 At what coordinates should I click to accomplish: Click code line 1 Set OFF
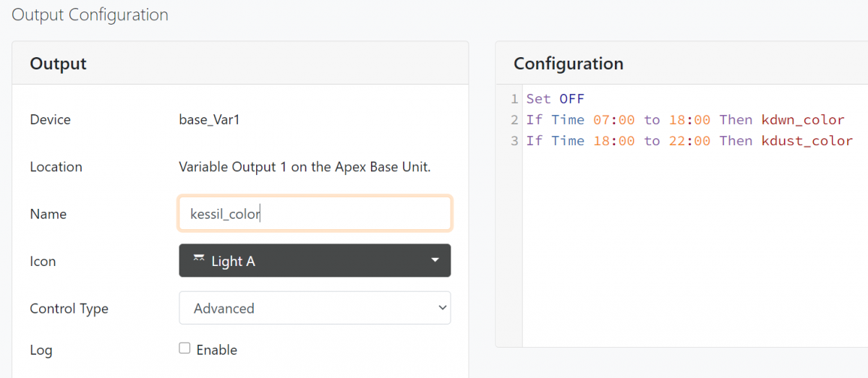pos(556,99)
